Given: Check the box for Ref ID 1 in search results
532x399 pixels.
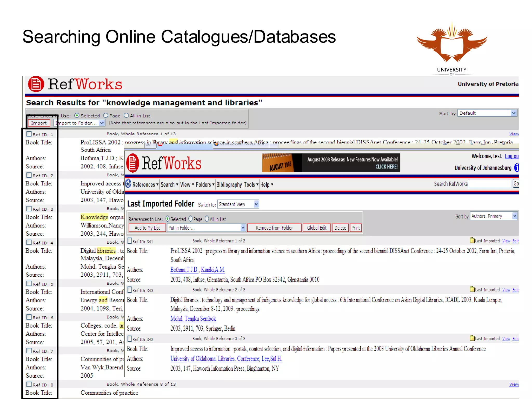Looking at the screenshot, I should click(29, 134).
